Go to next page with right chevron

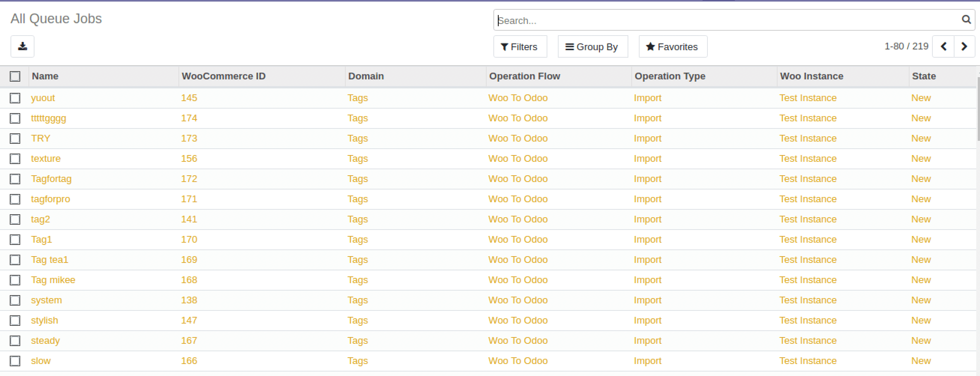(964, 46)
